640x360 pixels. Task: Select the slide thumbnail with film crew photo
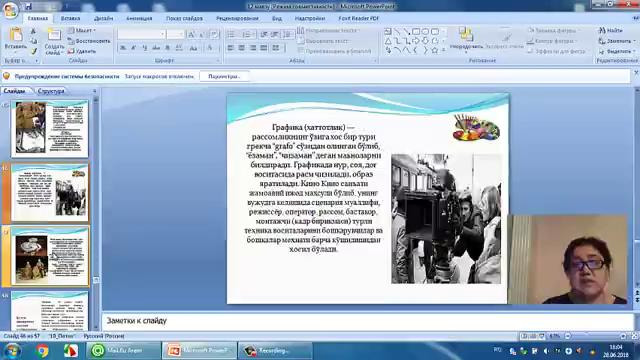click(x=50, y=193)
